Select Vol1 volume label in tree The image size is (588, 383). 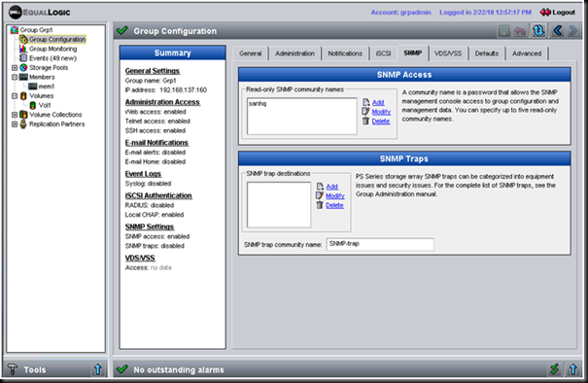coord(45,105)
